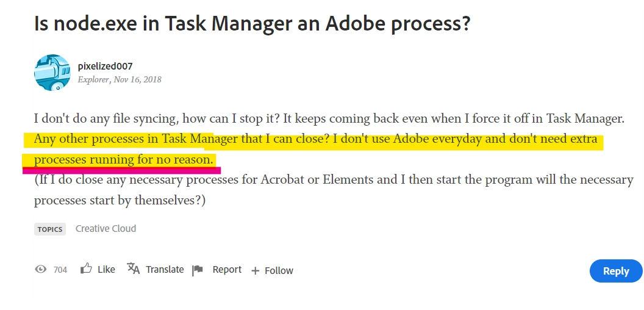This screenshot has width=644, height=310.
Task: Click the plus icon beside Follow
Action: pos(255,270)
